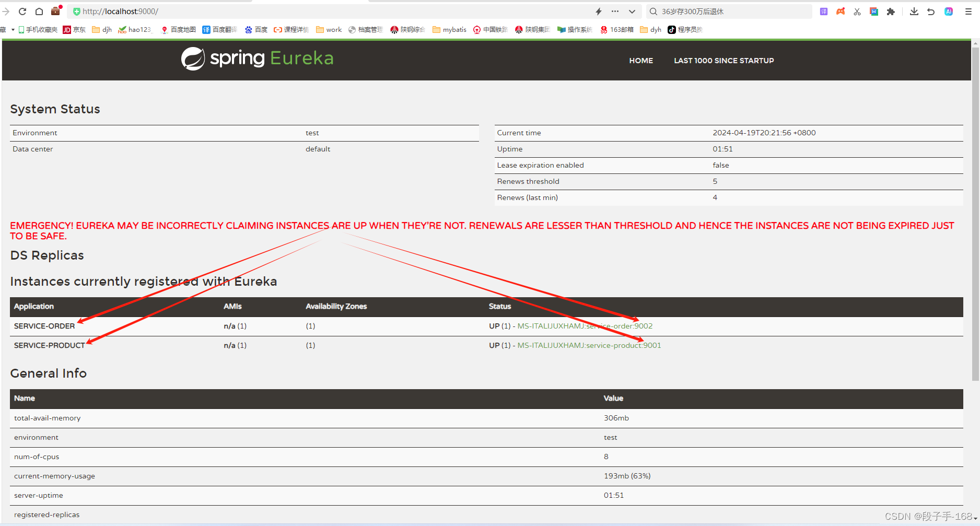The image size is (980, 526).
Task: Open the 百度 paw bookmark
Action: click(x=256, y=30)
